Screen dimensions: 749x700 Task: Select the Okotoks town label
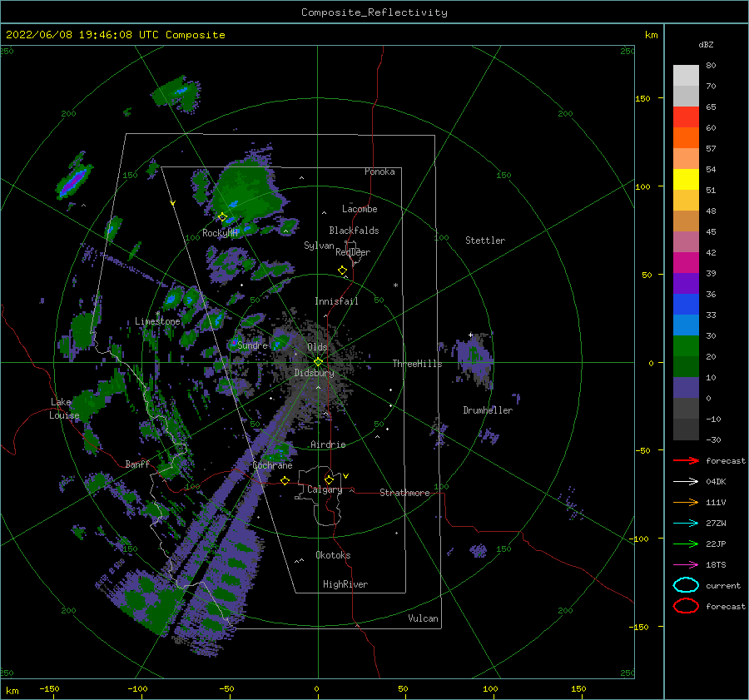click(334, 555)
